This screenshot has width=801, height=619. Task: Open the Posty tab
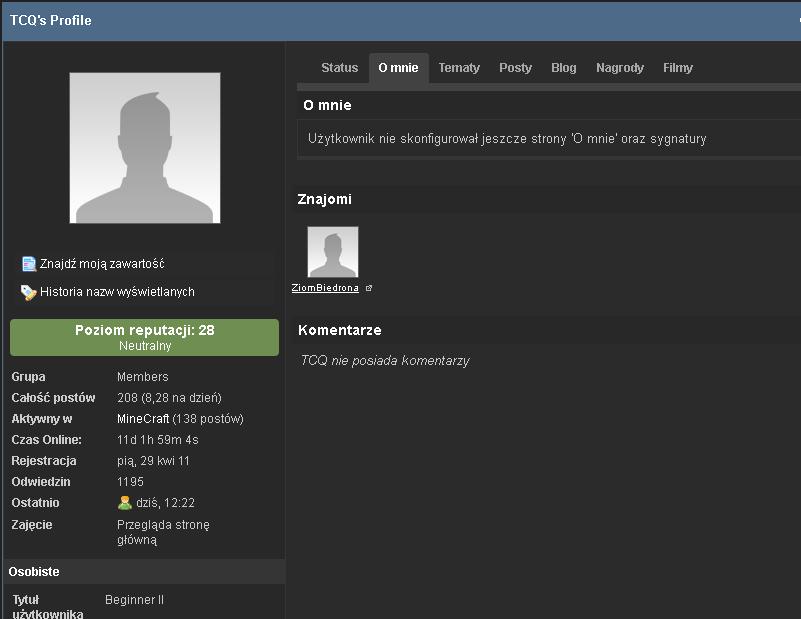tap(515, 68)
